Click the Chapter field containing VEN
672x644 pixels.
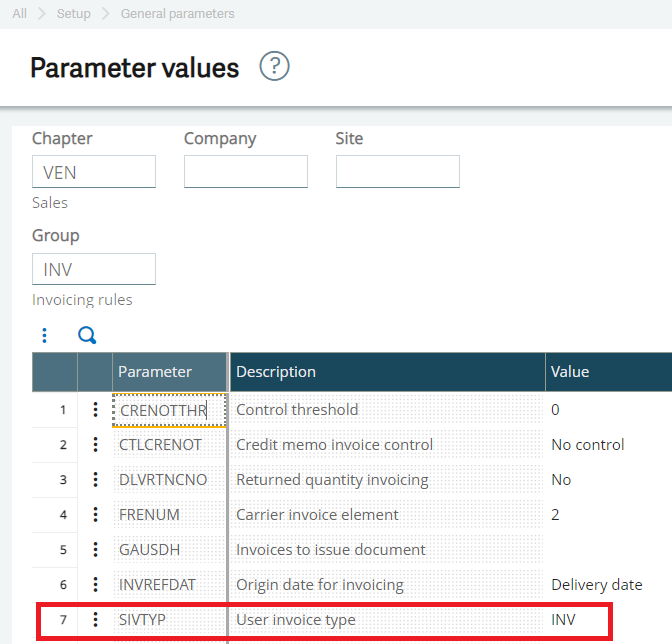94,172
